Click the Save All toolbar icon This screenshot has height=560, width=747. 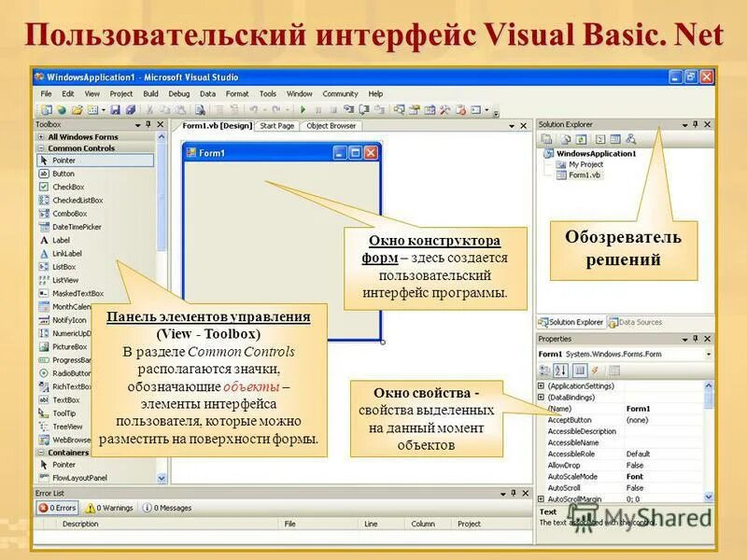[x=131, y=110]
